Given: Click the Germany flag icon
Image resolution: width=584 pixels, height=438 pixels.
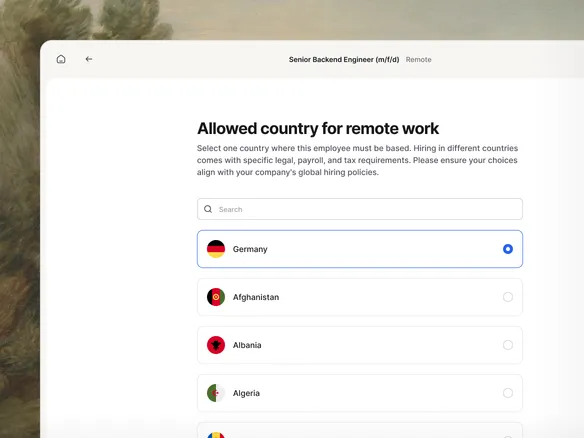Looking at the screenshot, I should (x=216, y=249).
